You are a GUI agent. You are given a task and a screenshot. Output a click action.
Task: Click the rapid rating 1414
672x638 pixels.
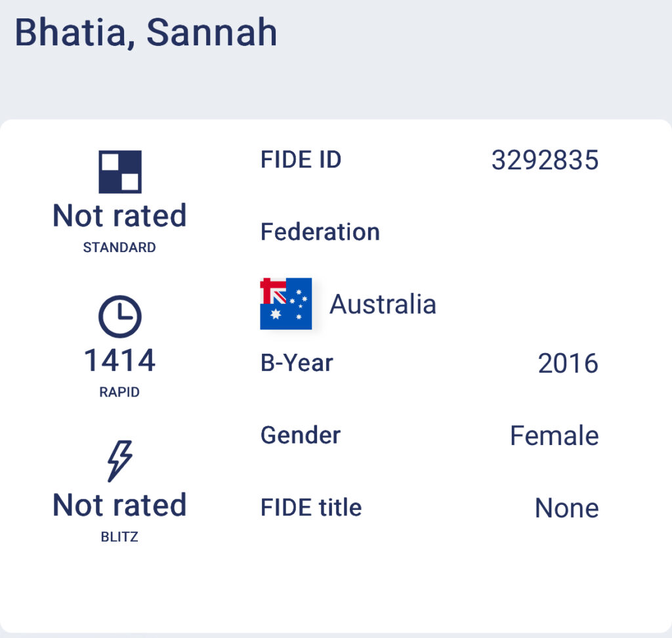click(119, 361)
